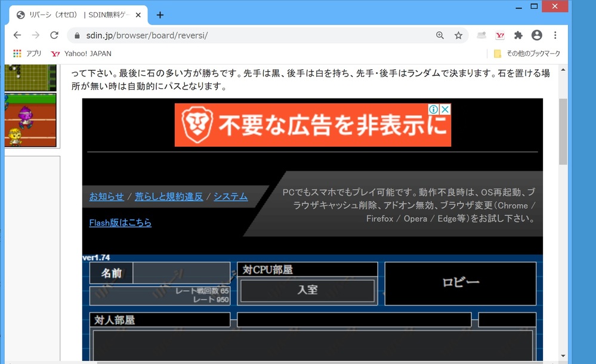Bookmark this page with the star icon
Screen dimensions: 596x364
point(458,35)
